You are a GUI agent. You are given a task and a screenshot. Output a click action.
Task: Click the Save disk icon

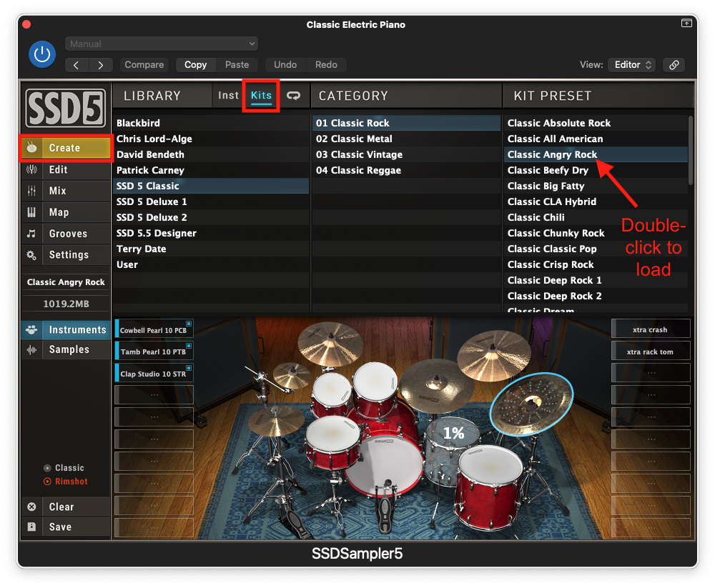point(31,527)
